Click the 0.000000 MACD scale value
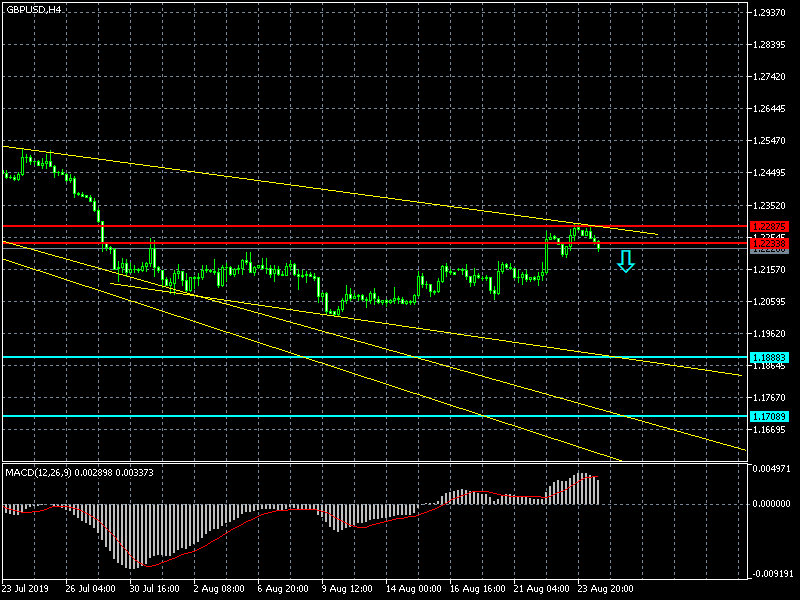The height and width of the screenshot is (600, 800). [x=771, y=504]
